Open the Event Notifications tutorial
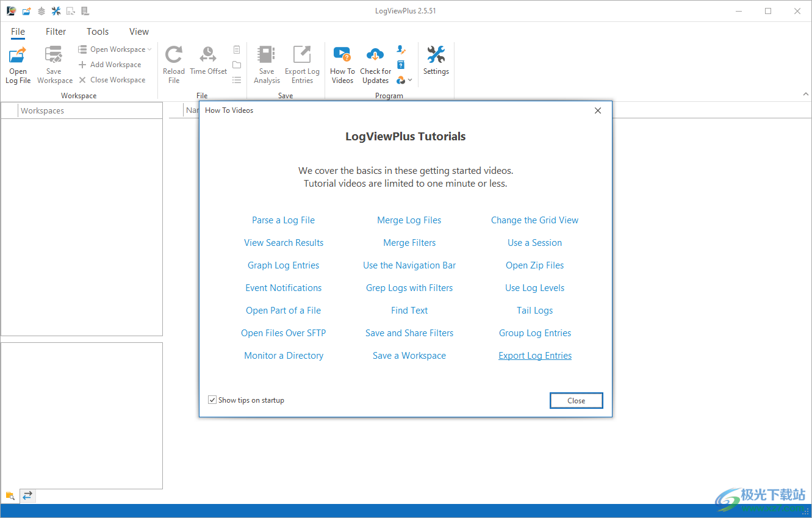This screenshot has height=518, width=812. coord(284,288)
